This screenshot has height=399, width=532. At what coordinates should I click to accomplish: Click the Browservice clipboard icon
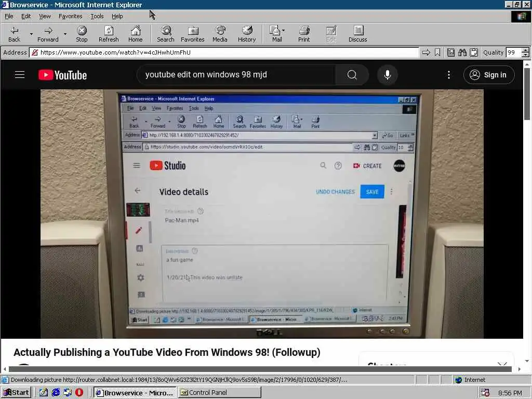coord(474,52)
